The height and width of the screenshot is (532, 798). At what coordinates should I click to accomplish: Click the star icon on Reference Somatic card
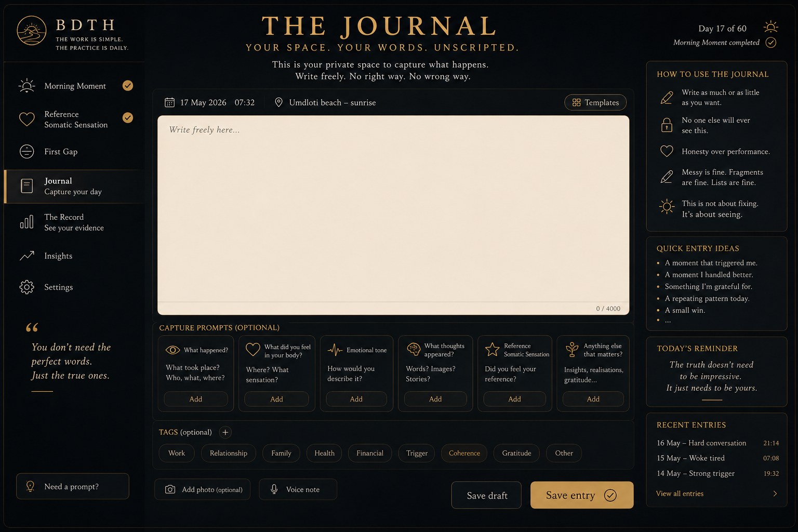click(x=492, y=349)
